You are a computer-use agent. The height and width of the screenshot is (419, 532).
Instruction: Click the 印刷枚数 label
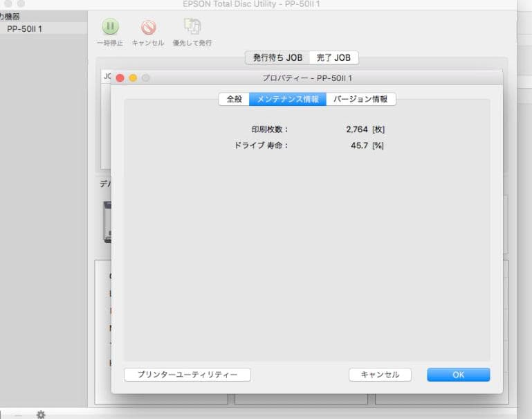(x=270, y=130)
